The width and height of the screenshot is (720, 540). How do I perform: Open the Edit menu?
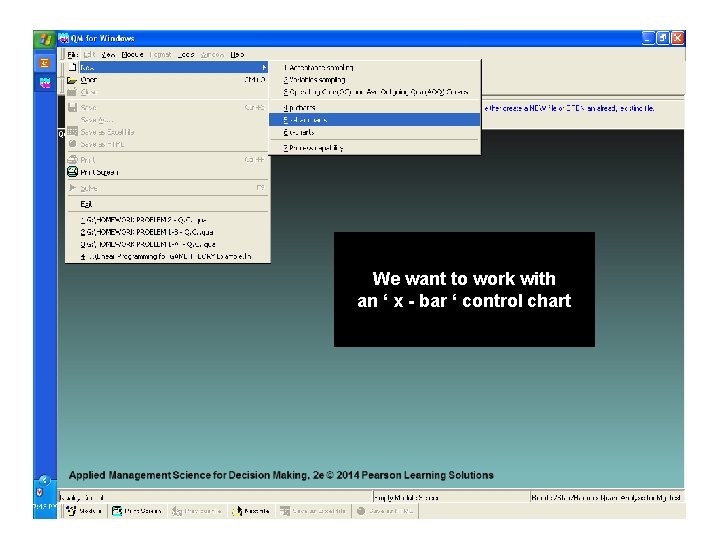click(89, 55)
